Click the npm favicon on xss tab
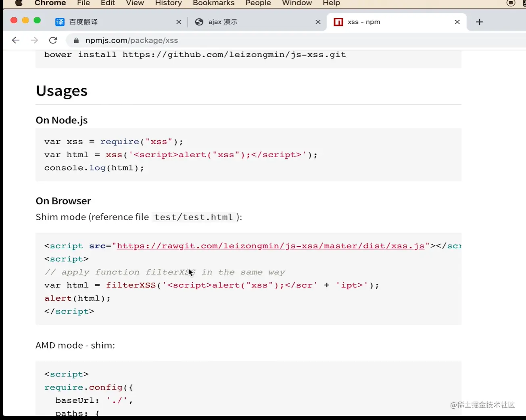This screenshot has width=526, height=420. 338,22
